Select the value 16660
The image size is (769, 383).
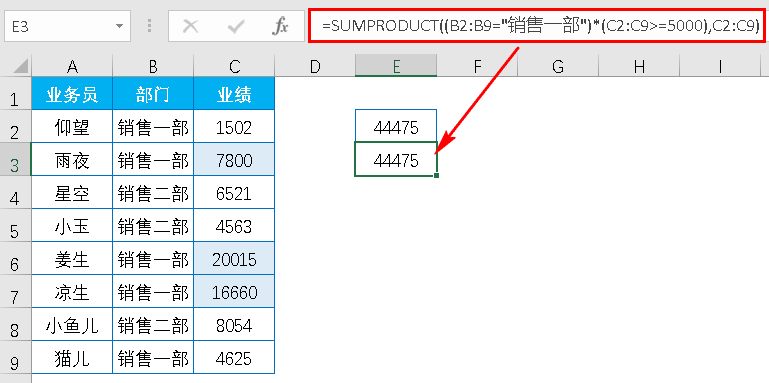234,291
